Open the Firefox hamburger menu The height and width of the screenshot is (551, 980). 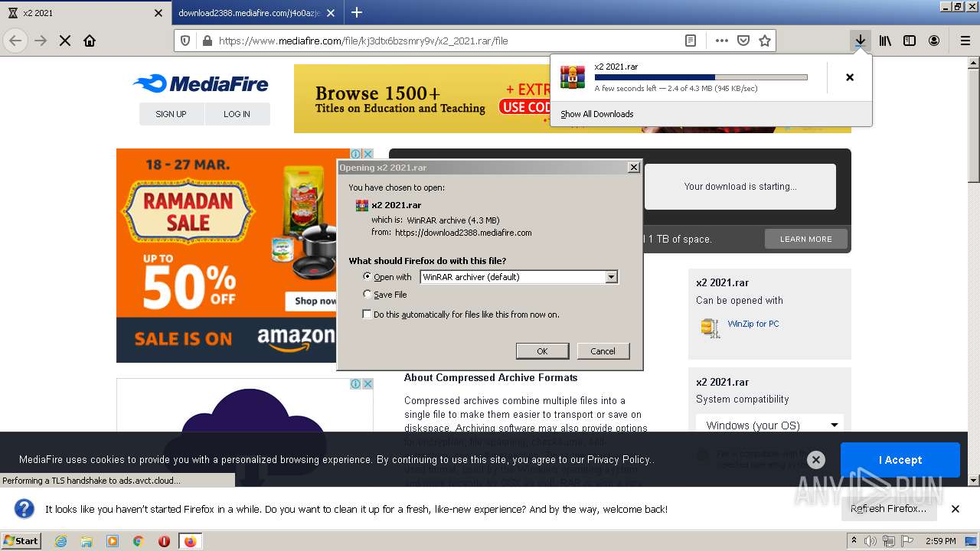965,41
